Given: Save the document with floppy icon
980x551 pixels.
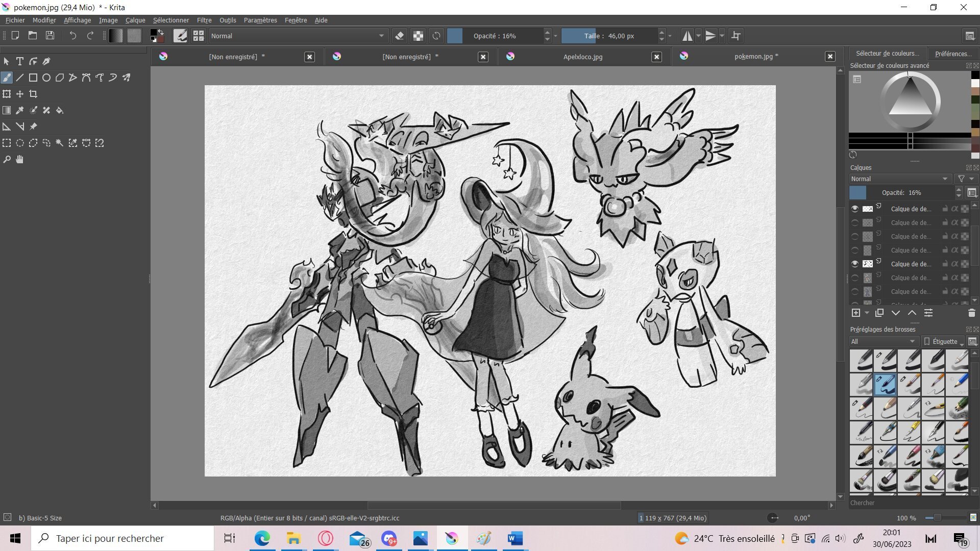Looking at the screenshot, I should [x=50, y=36].
